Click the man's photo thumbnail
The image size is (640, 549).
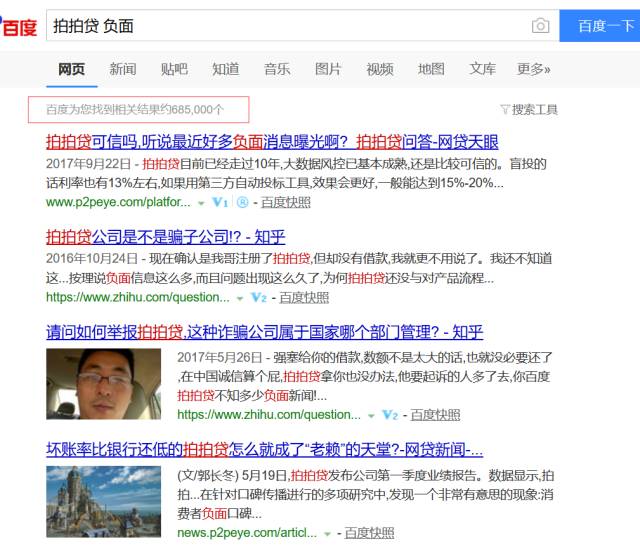tap(103, 384)
